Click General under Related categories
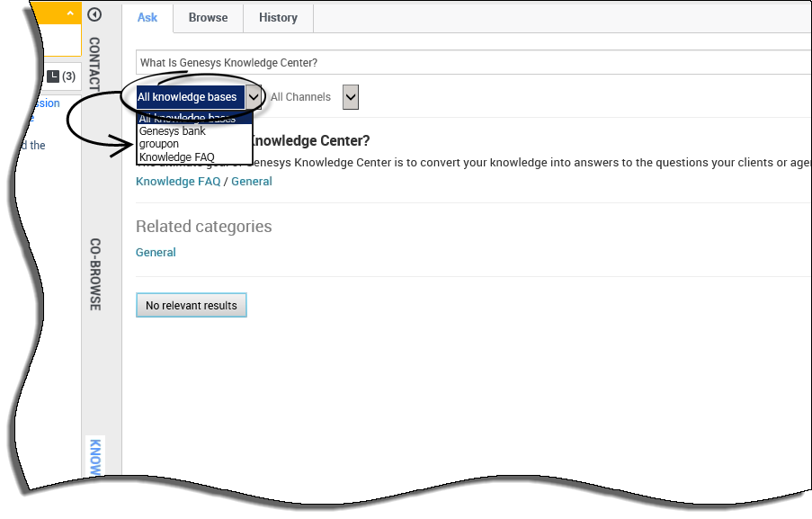Viewport: 812px width, 519px height. [x=155, y=252]
